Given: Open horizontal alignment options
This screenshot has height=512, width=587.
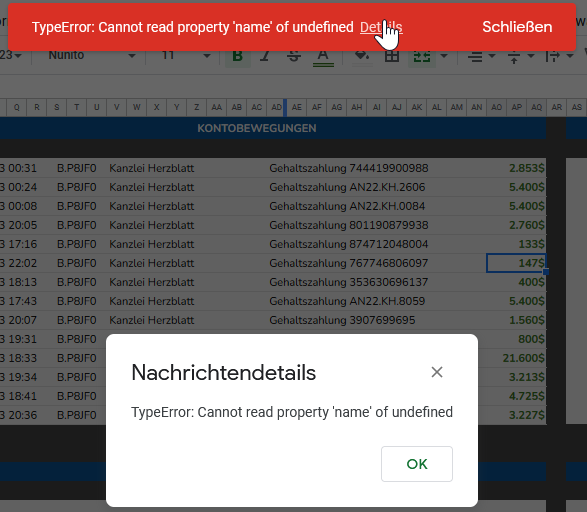Looking at the screenshot, I should click(481, 57).
